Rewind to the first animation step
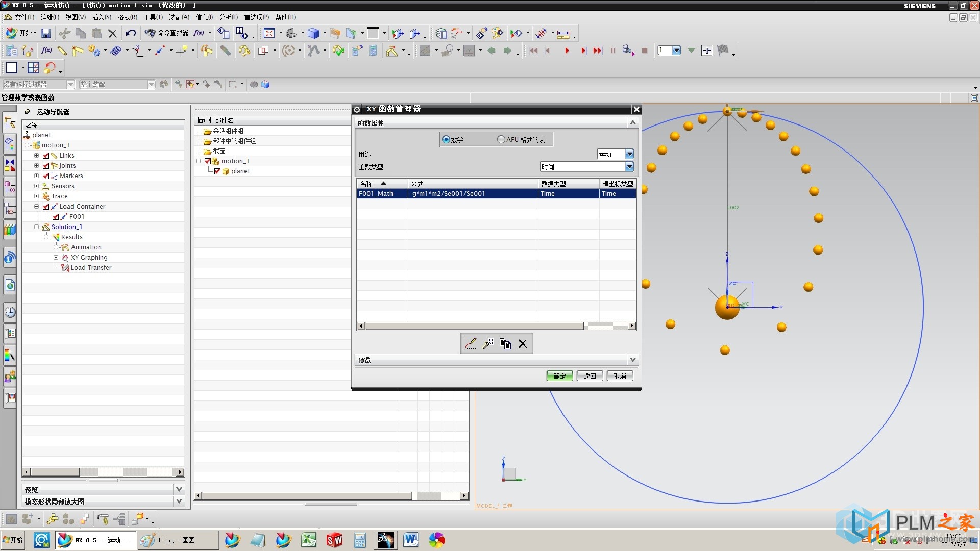 (x=533, y=51)
